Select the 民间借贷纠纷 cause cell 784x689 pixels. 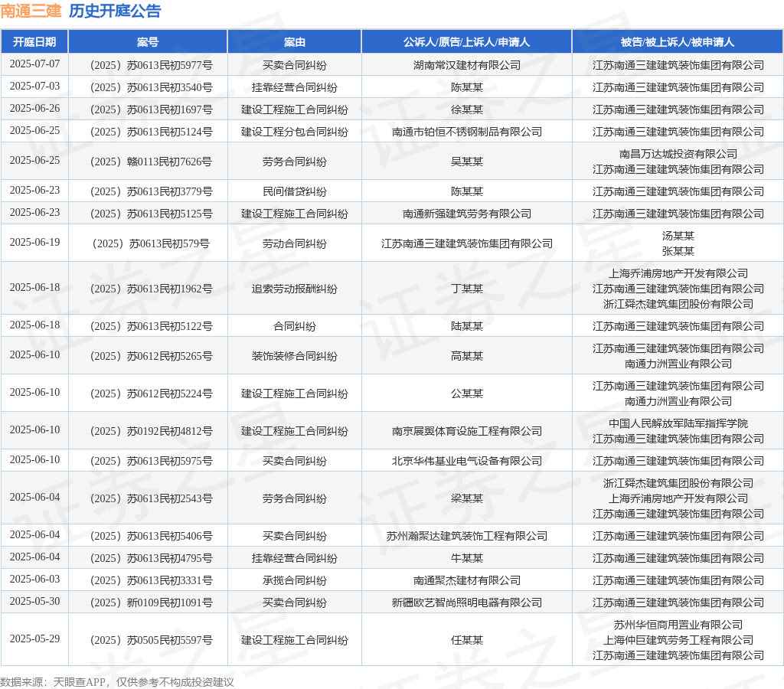pyautogui.click(x=295, y=191)
